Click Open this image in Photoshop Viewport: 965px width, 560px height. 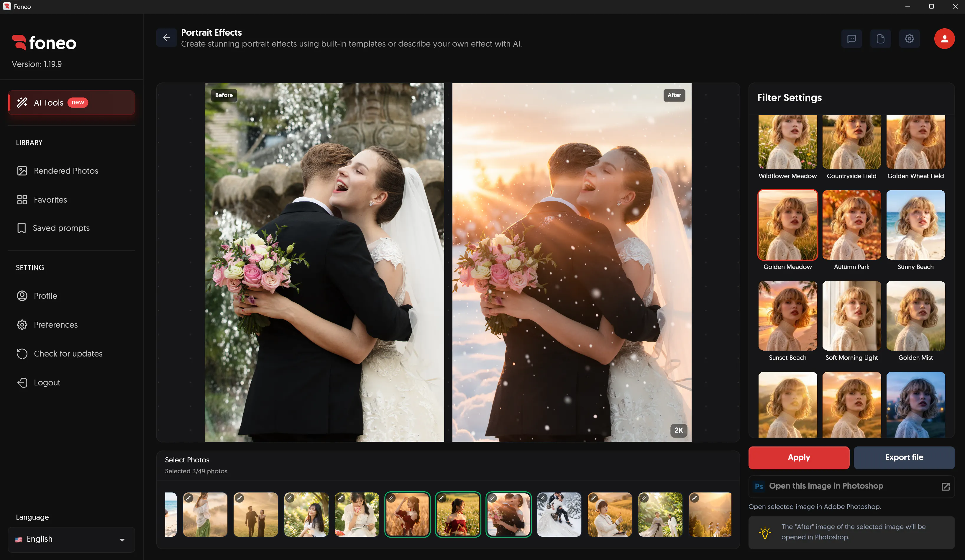(852, 486)
